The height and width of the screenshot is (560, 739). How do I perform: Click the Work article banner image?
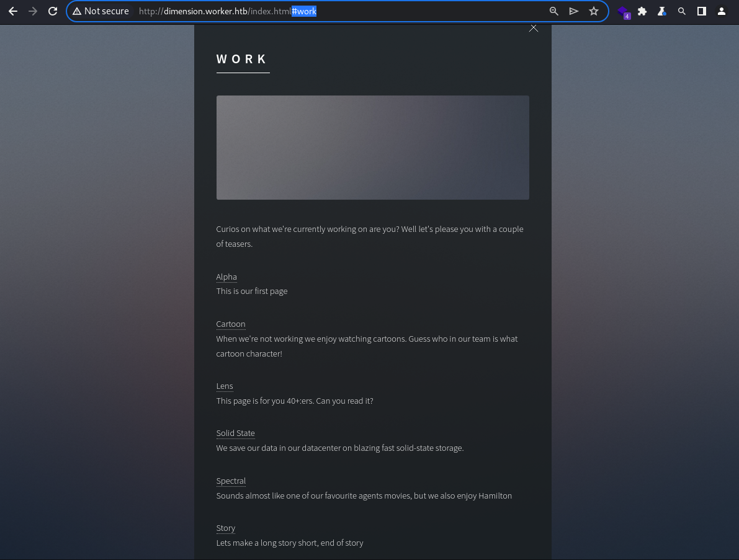372,148
